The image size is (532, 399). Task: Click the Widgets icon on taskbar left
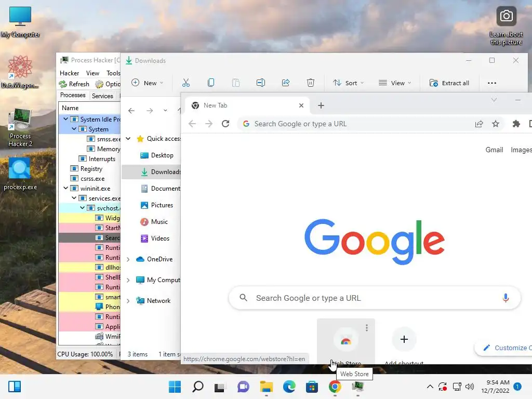tap(15, 387)
